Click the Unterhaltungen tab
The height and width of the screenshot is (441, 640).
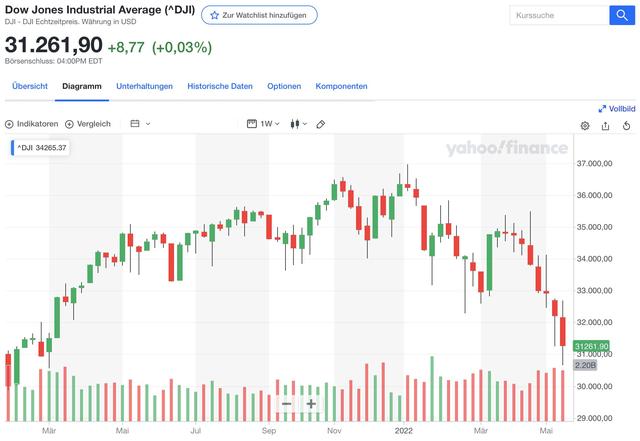pyautogui.click(x=144, y=86)
